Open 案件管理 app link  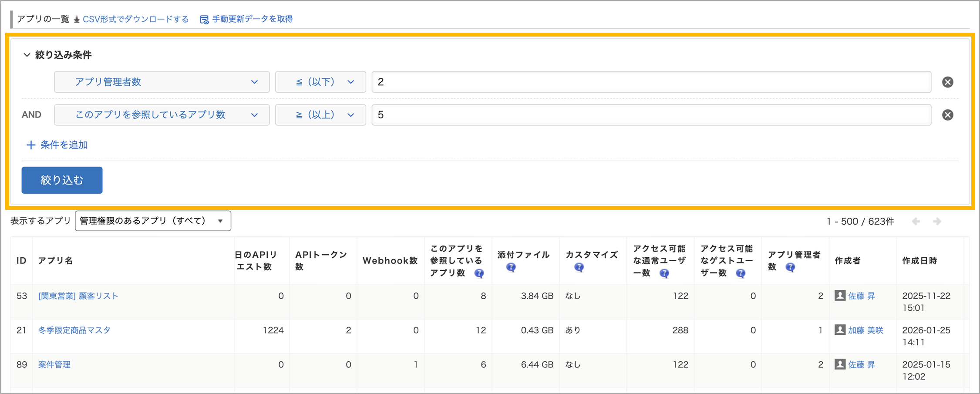(54, 365)
